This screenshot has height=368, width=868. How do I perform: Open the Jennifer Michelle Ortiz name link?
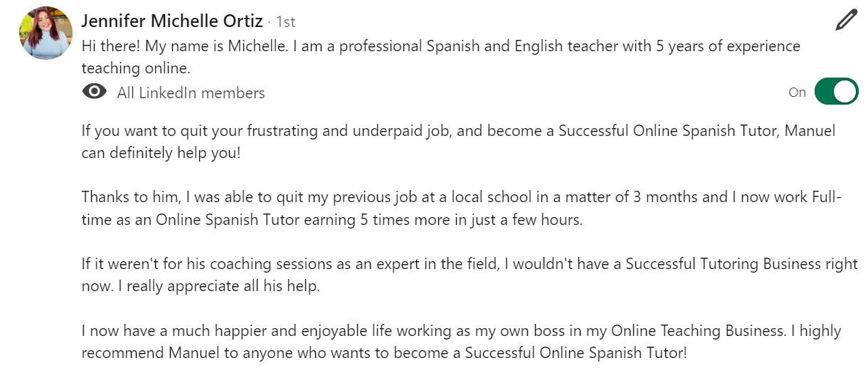point(172,21)
